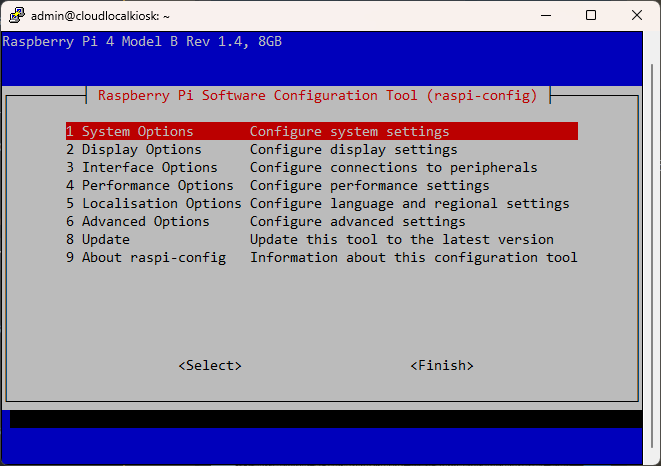The image size is (661, 466).
Task: Close the terminal window
Action: click(637, 16)
